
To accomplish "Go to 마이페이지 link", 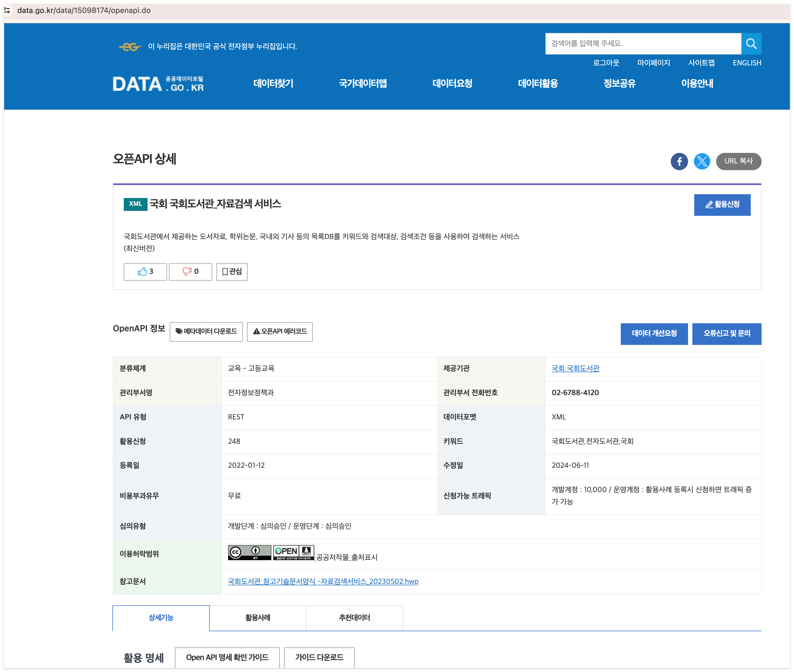I will point(653,63).
